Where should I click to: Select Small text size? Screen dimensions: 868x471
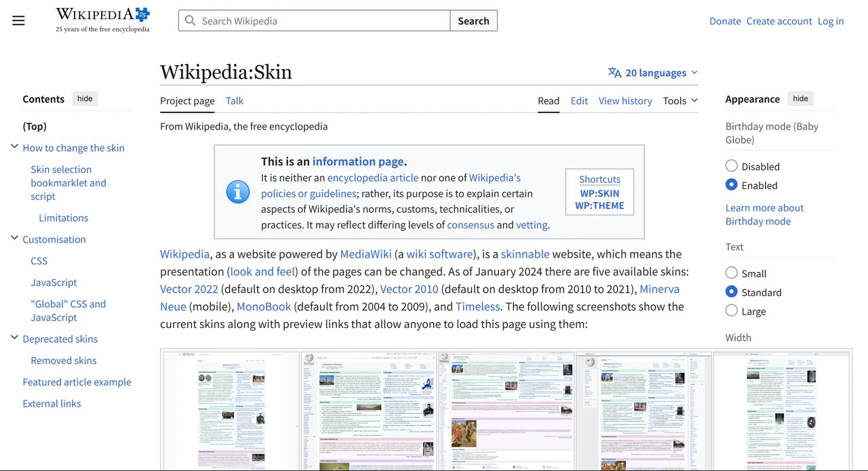click(731, 272)
